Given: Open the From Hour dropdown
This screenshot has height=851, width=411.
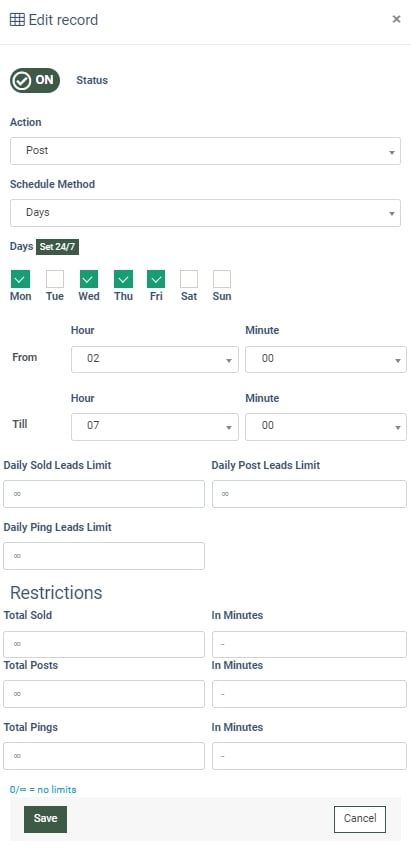Looking at the screenshot, I should (x=155, y=359).
